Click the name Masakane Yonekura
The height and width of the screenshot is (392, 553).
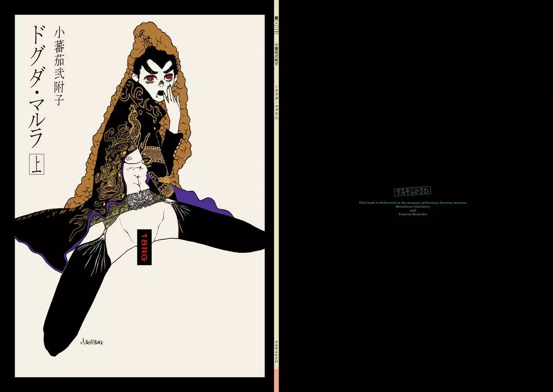413,206
